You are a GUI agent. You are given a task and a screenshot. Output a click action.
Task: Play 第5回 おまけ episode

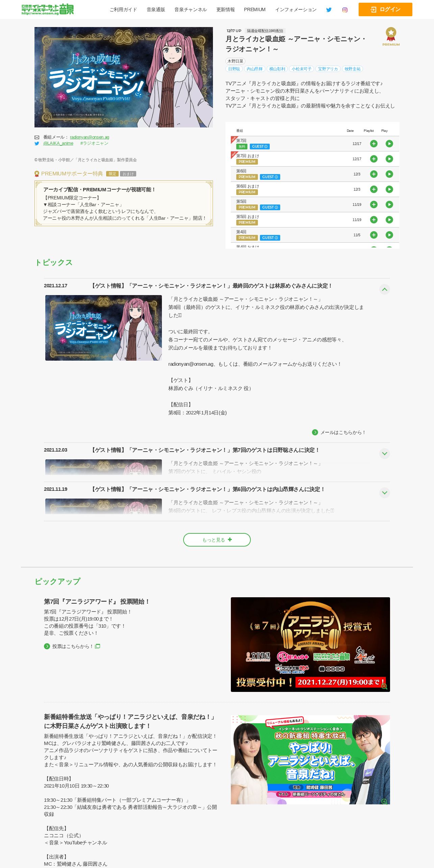point(389,220)
